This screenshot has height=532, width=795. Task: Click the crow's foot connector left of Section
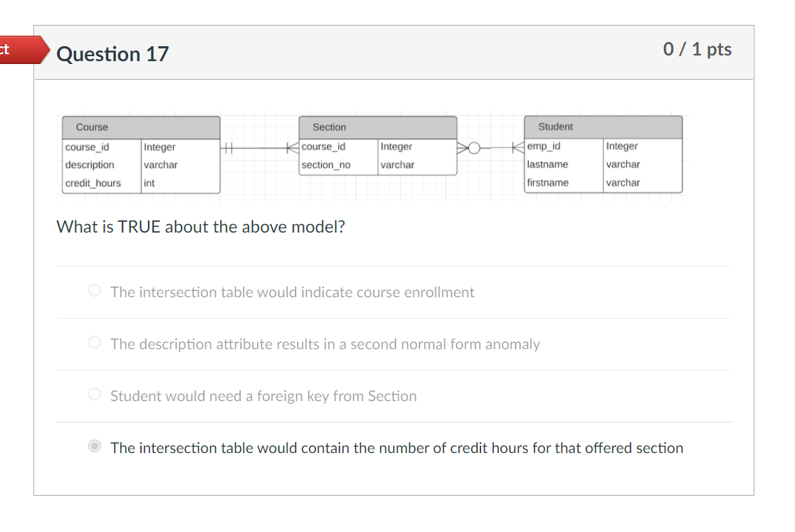tap(292, 147)
